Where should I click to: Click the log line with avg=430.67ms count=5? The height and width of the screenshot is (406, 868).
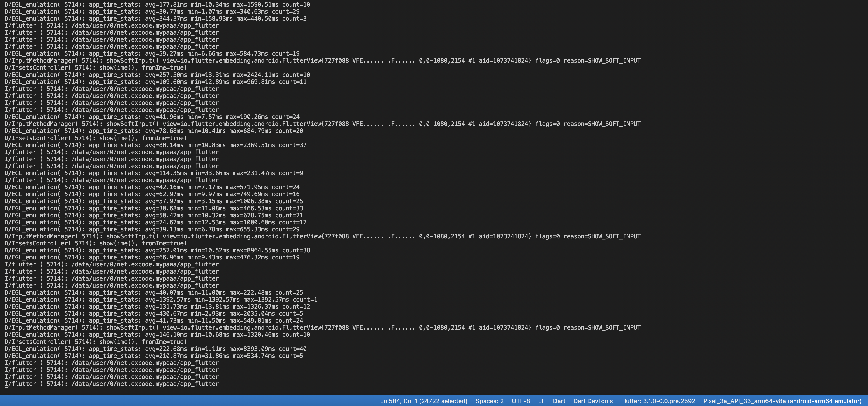pyautogui.click(x=154, y=313)
